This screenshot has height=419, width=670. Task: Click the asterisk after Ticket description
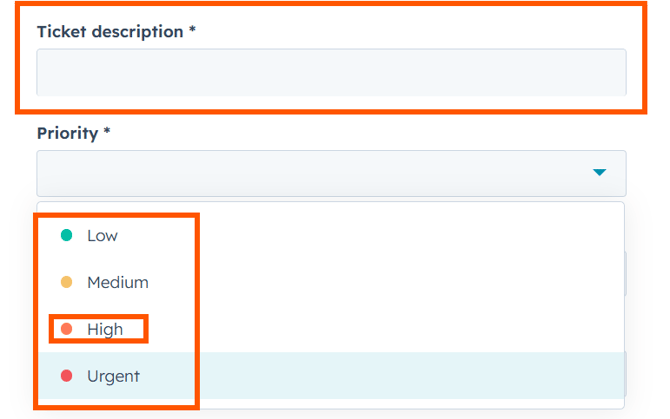[x=192, y=31]
